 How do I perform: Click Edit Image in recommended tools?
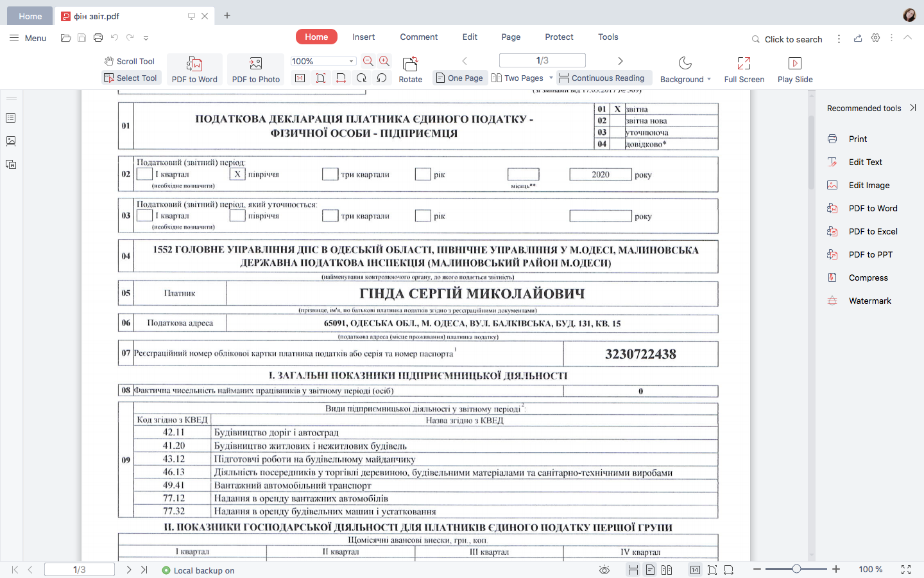tap(869, 185)
